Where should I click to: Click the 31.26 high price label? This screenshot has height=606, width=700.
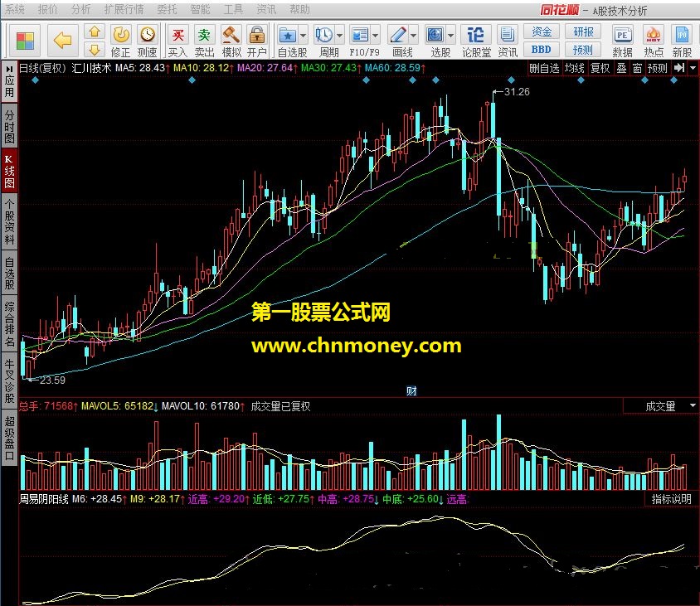pyautogui.click(x=517, y=91)
